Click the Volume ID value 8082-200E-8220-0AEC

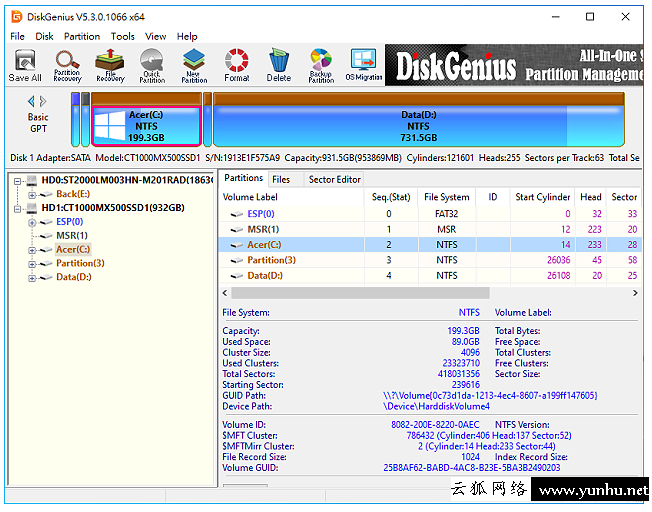click(435, 425)
